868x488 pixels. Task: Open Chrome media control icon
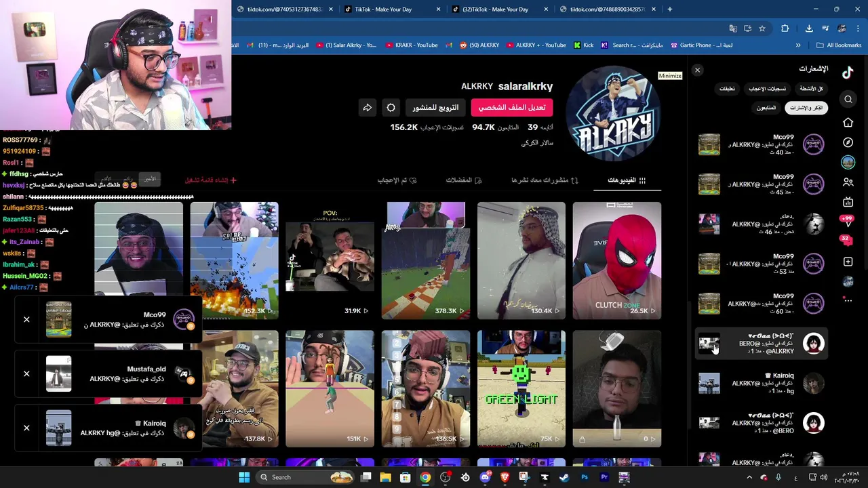click(x=825, y=28)
